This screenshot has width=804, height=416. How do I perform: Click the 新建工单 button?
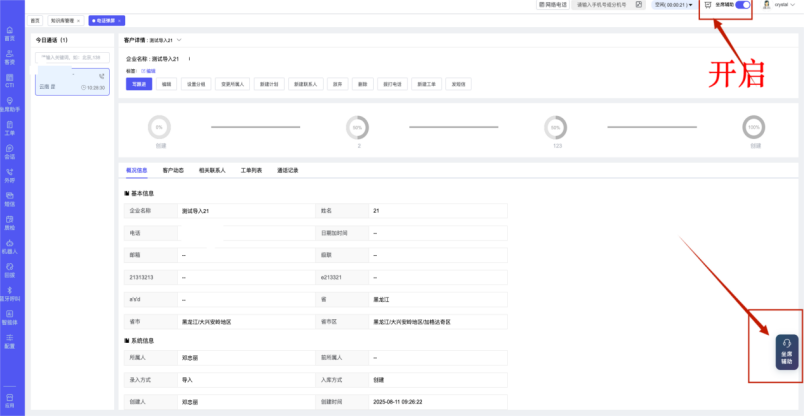pos(429,85)
